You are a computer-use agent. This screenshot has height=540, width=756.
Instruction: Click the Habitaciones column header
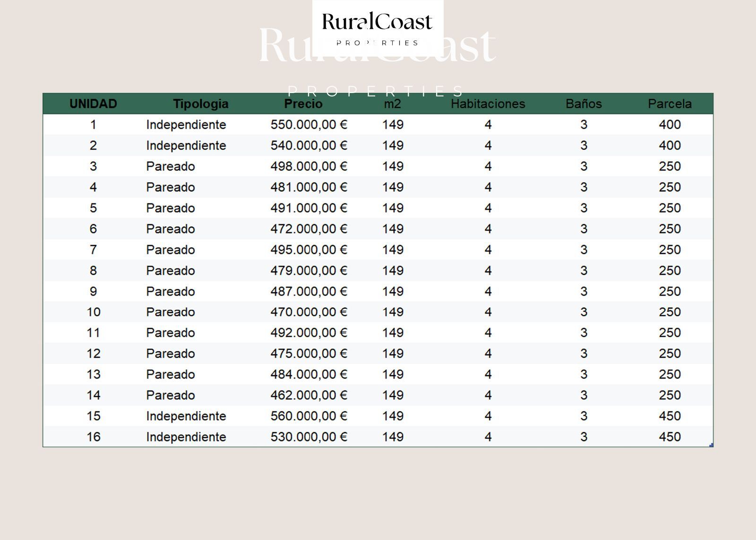point(488,104)
